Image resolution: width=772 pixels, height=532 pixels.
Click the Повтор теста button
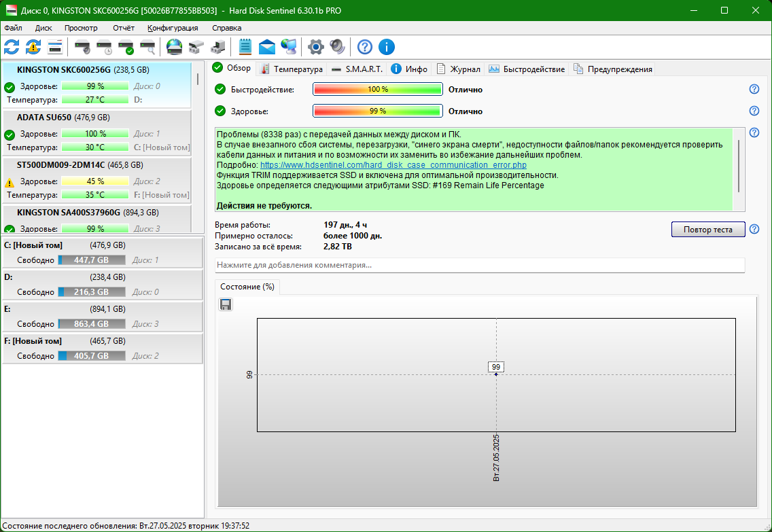(x=708, y=230)
